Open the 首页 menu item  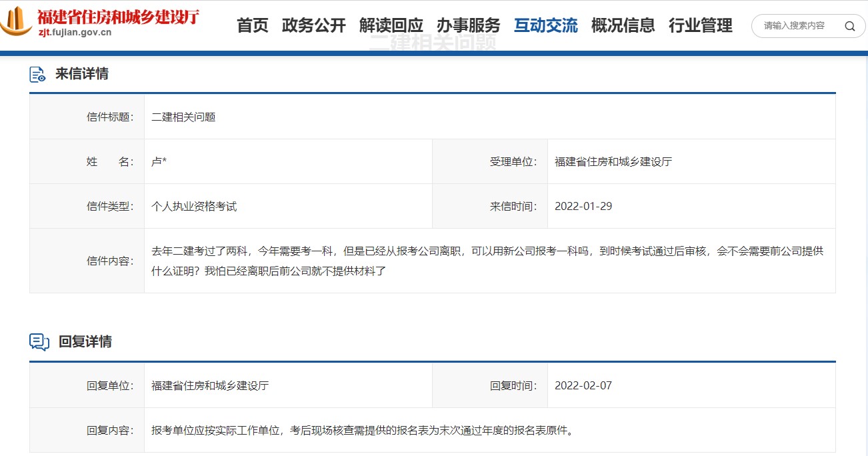253,25
